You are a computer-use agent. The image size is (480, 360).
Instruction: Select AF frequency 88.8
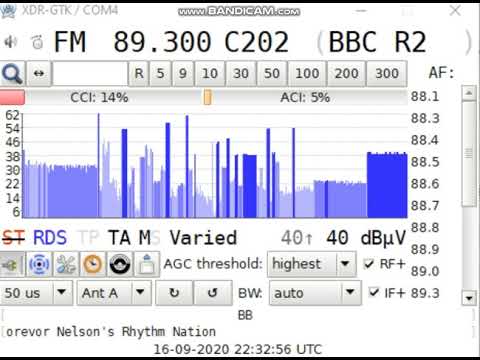(x=425, y=228)
